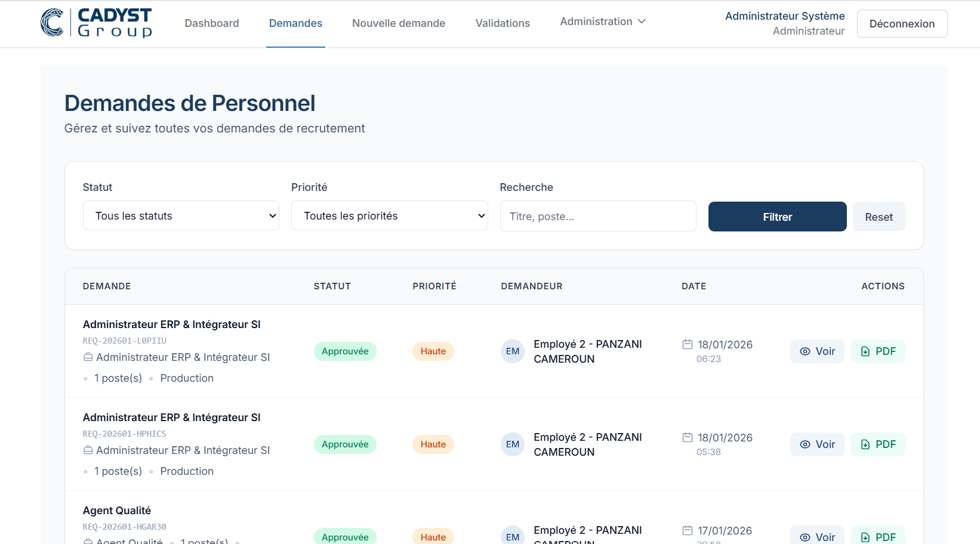Image resolution: width=980 pixels, height=544 pixels.
Task: Click the DEMANDE column header
Action: pos(107,286)
